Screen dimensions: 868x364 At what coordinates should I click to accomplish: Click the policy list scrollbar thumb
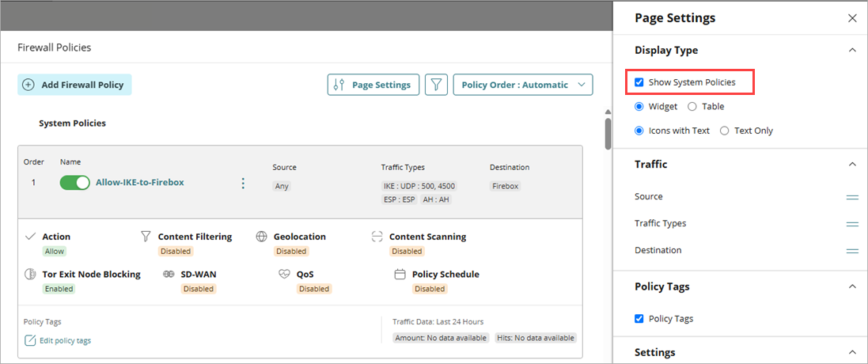click(x=608, y=133)
